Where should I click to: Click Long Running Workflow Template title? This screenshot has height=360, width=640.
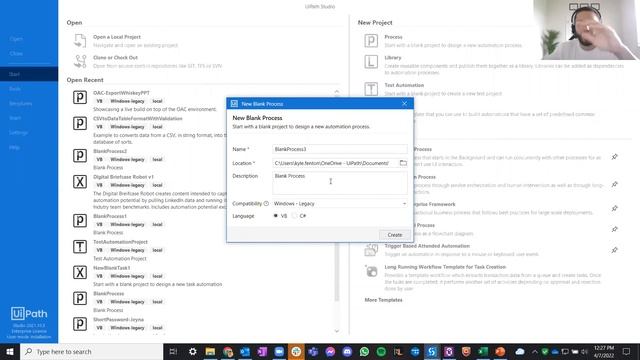[x=445, y=267]
